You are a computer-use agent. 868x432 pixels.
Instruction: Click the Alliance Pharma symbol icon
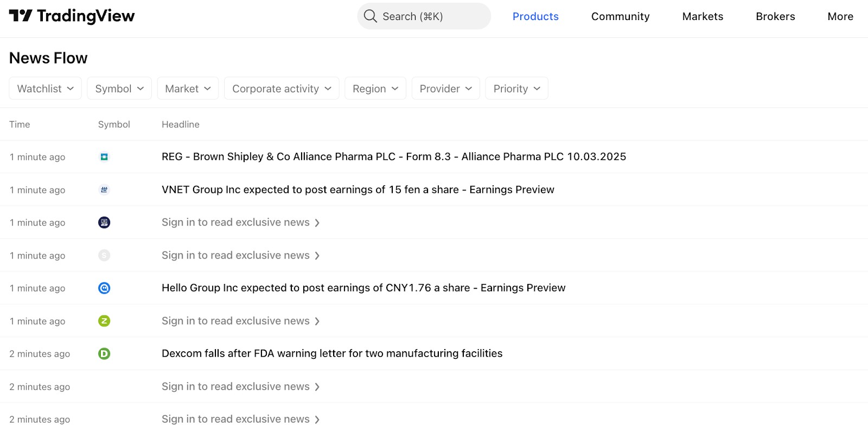104,157
